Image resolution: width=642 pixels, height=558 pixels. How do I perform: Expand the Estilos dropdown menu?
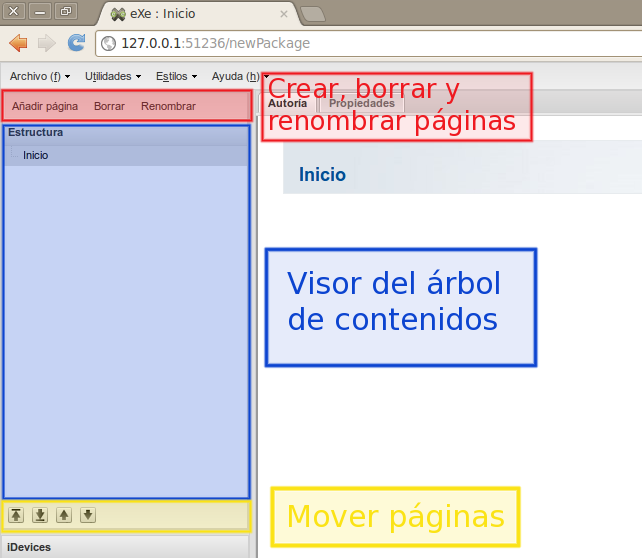pos(176,76)
